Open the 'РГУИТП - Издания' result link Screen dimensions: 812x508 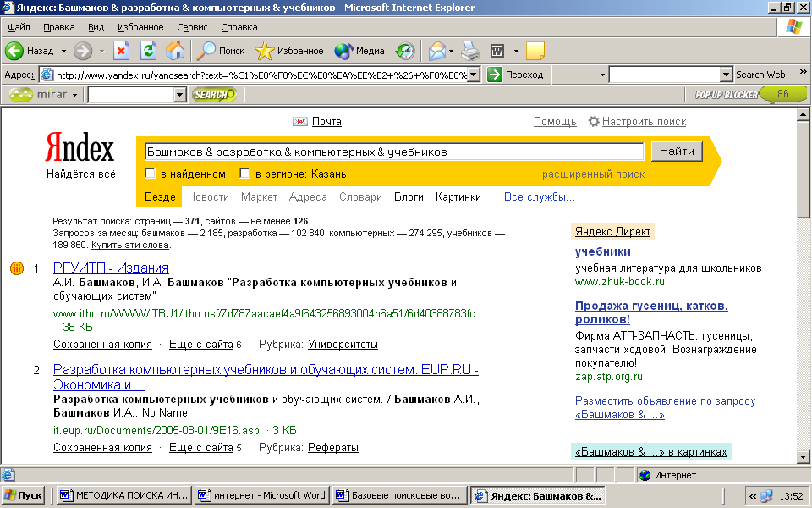pyautogui.click(x=111, y=268)
